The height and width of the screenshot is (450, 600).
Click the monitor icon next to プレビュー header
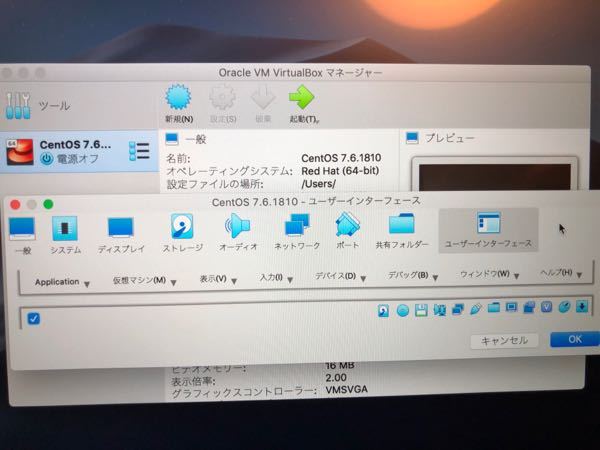point(412,138)
